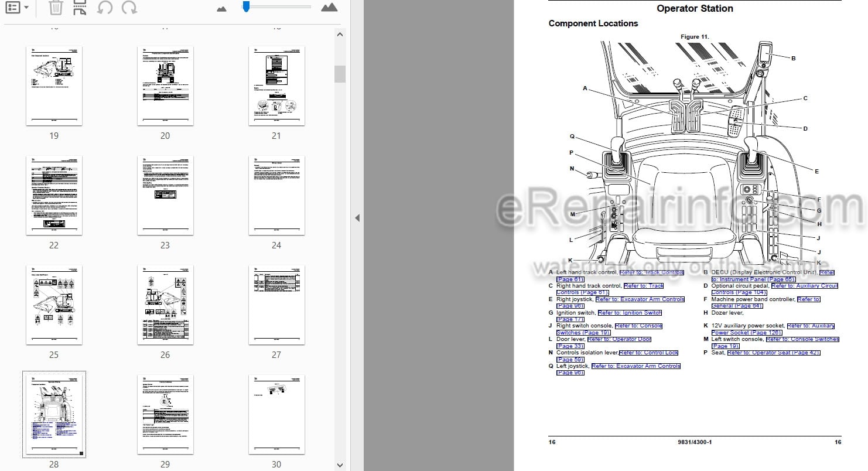
Task: Follow the 'Refer to: Excavator Arm Controls' link for Left joystick
Action: [x=636, y=366]
